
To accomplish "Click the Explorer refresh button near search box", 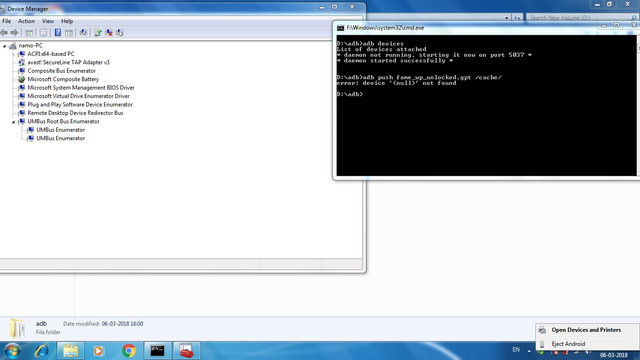I will pos(517,18).
